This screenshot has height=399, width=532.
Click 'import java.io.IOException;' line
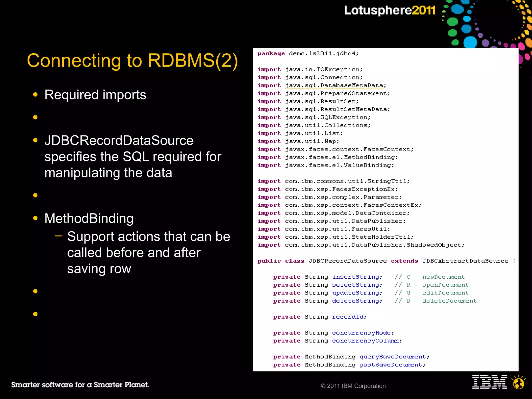(310, 69)
